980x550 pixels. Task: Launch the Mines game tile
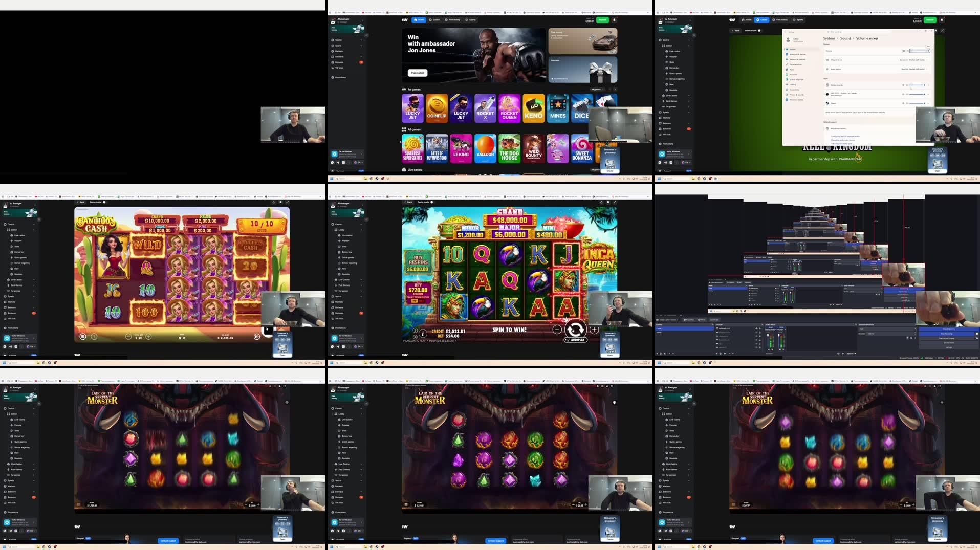coord(557,108)
